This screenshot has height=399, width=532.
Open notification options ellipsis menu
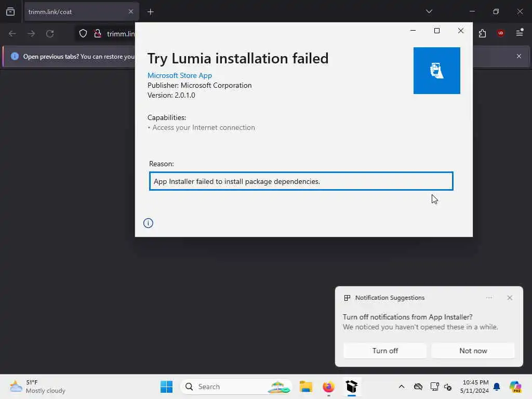489,298
